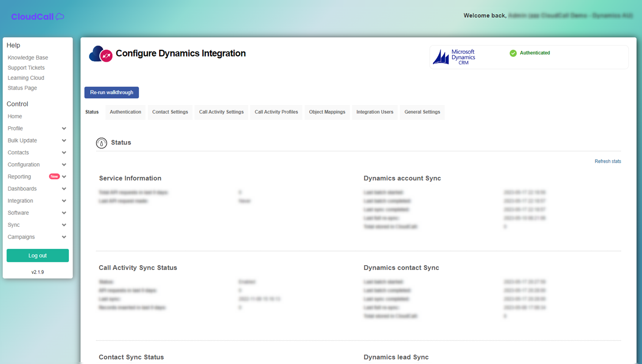The width and height of the screenshot is (642, 364).
Task: Click the Call Activity Sync Status heading
Action: tap(138, 268)
